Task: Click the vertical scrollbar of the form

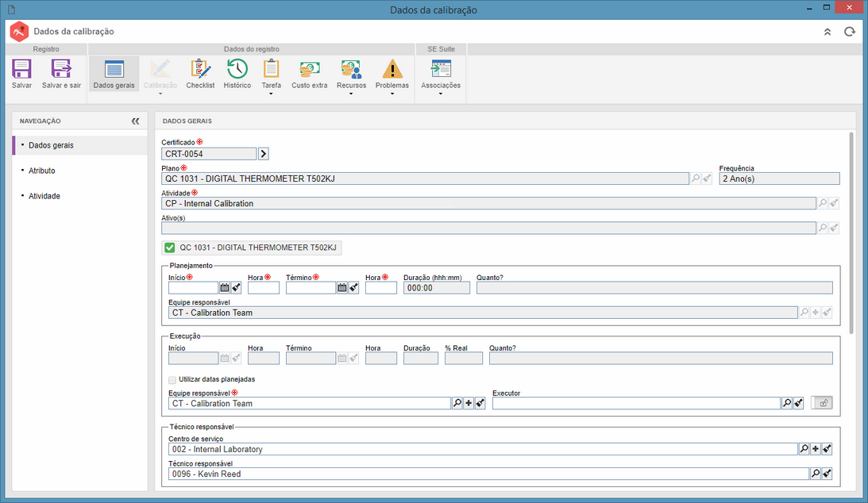Action: pos(851,232)
